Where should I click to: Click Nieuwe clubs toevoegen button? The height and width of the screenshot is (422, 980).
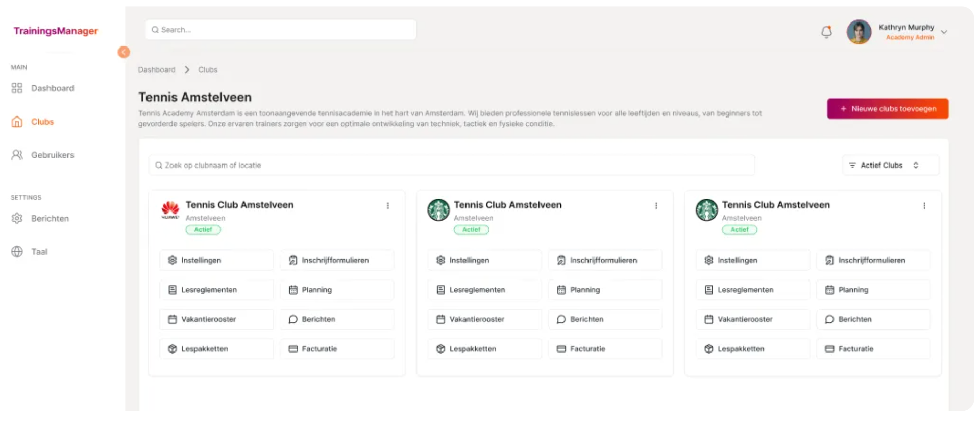(888, 108)
